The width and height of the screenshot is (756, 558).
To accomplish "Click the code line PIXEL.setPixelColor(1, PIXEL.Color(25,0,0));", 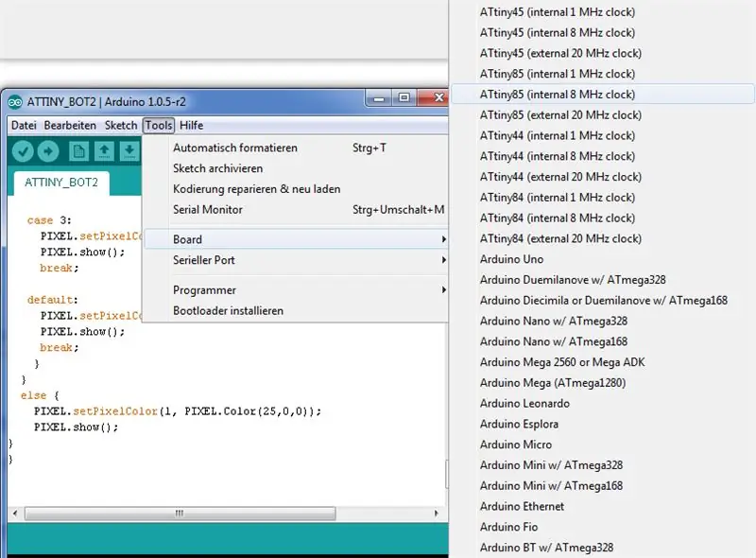I will click(177, 411).
